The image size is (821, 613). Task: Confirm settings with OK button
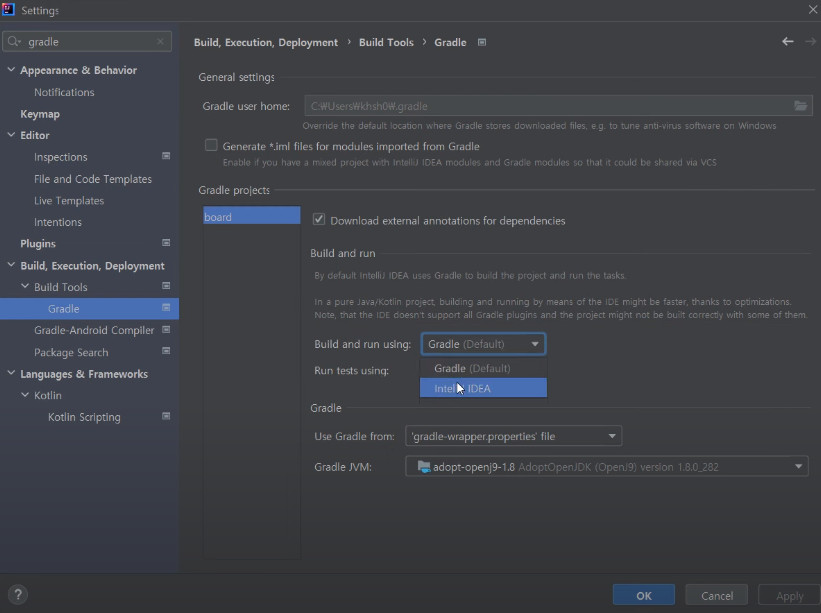644,595
